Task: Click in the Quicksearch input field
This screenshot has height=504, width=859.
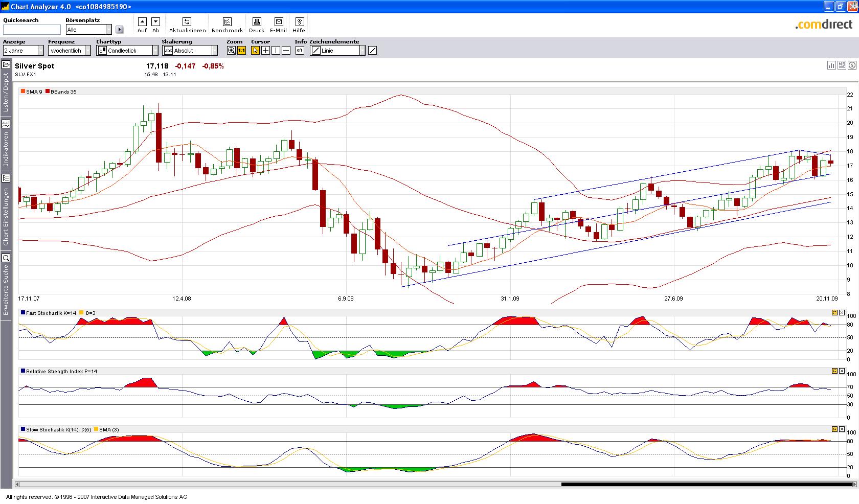Action: click(x=32, y=30)
